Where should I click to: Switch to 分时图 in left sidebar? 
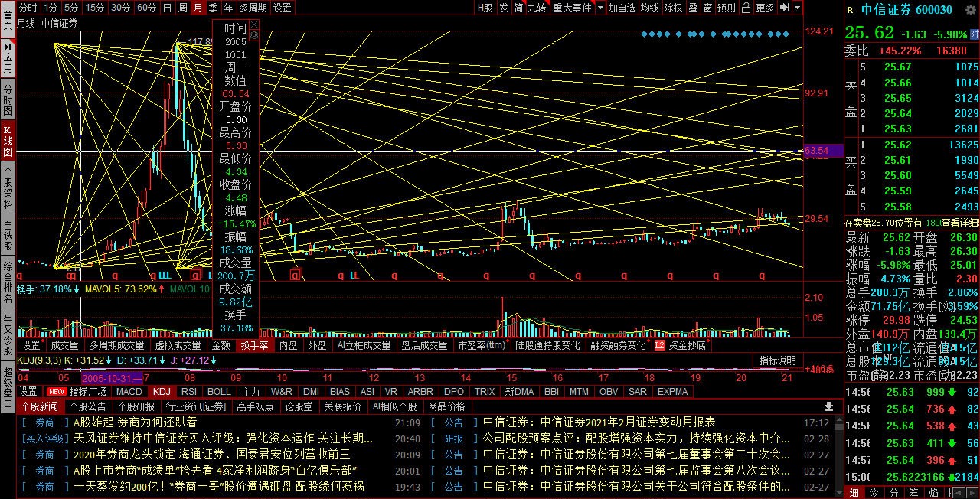pos(8,99)
